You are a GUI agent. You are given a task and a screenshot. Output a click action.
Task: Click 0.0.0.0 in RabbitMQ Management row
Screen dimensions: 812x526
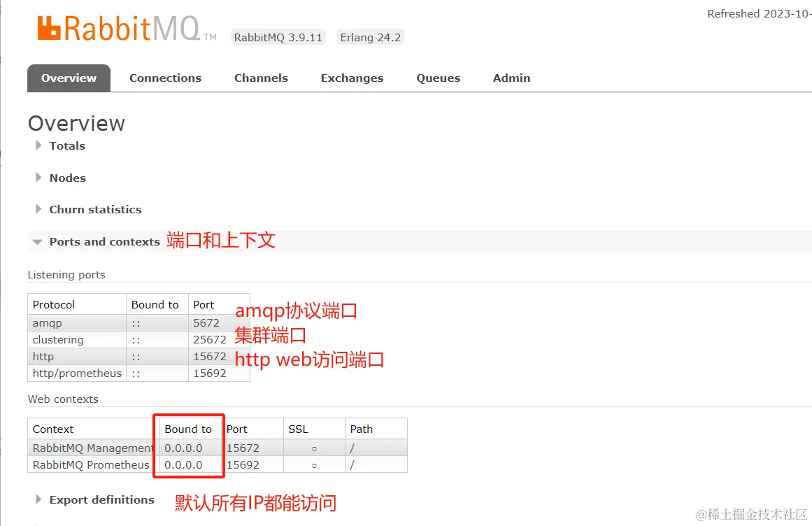pyautogui.click(x=183, y=448)
